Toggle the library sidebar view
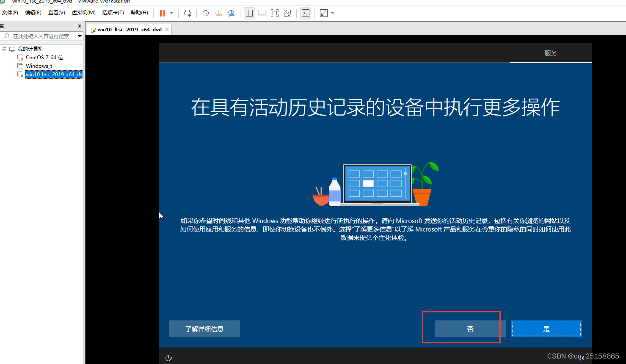626x364 pixels. pyautogui.click(x=249, y=13)
